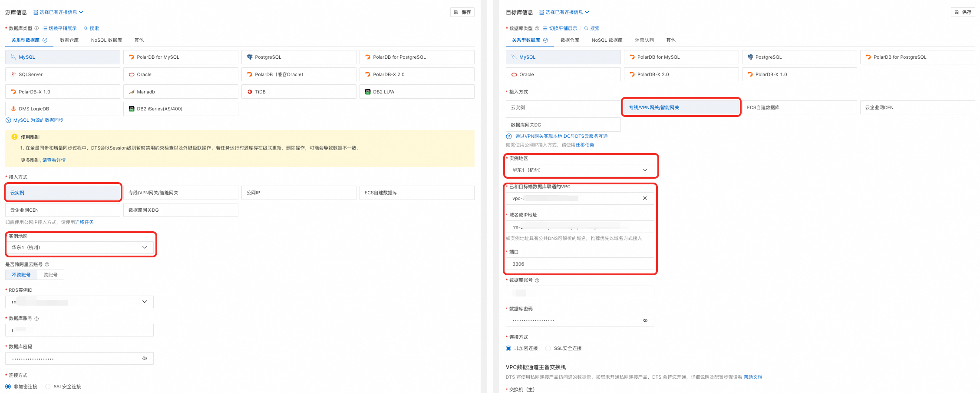Click the help icon next to 是否跨阿里云账号
980x393 pixels.
click(x=47, y=264)
